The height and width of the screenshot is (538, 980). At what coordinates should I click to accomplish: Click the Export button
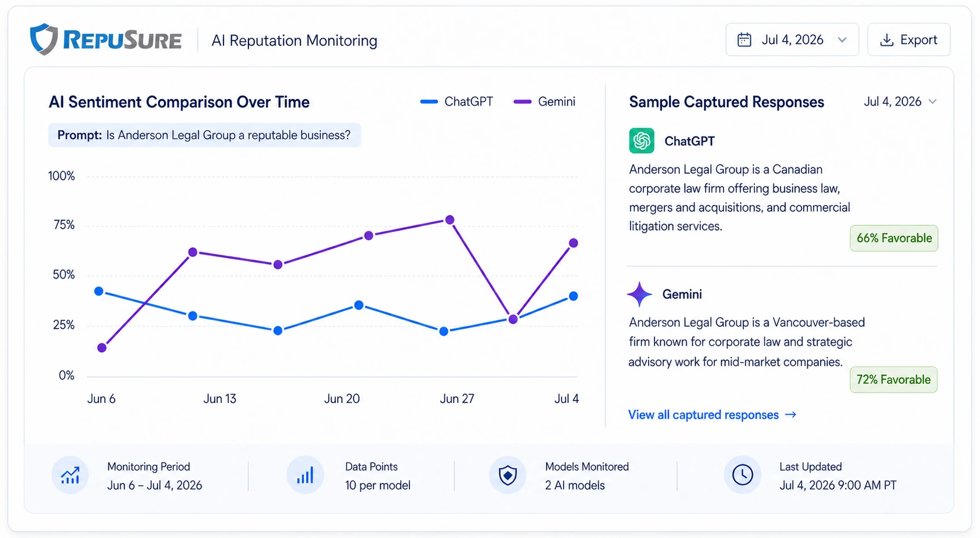pyautogui.click(x=909, y=40)
